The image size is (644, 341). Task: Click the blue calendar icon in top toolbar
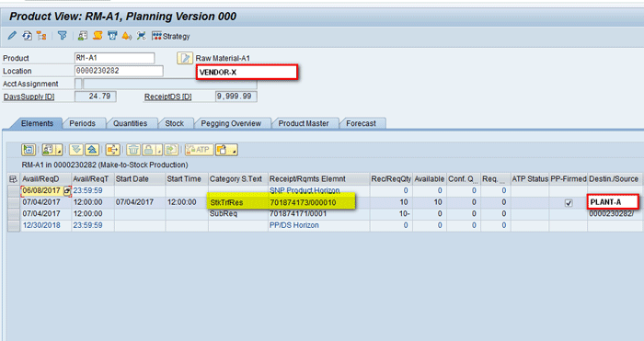tap(112, 36)
